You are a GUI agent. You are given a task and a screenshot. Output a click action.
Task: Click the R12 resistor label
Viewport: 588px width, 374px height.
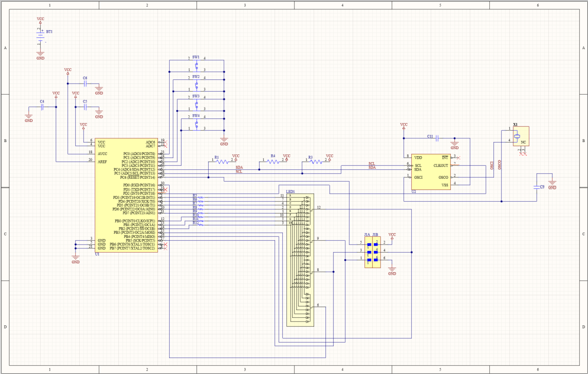tap(195, 223)
